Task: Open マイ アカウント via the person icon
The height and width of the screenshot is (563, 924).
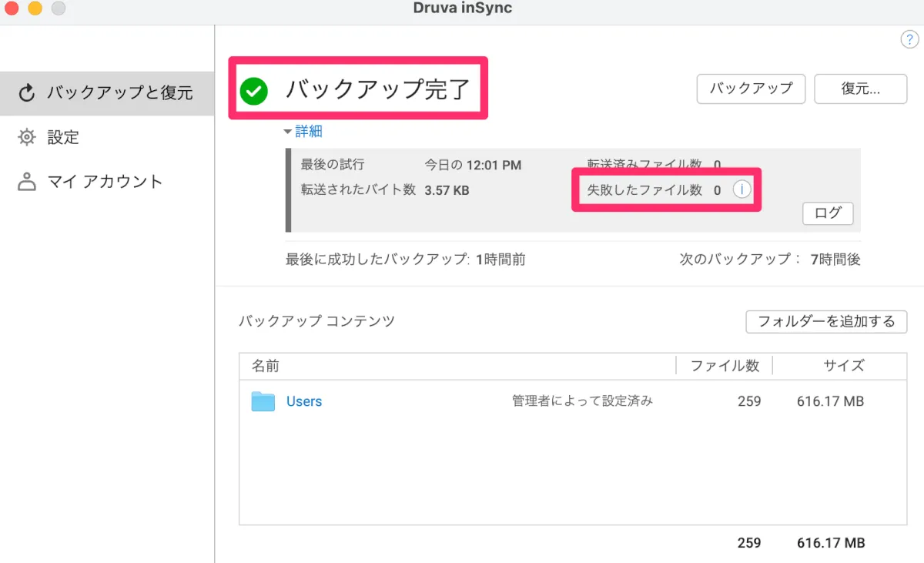Action: (x=25, y=181)
